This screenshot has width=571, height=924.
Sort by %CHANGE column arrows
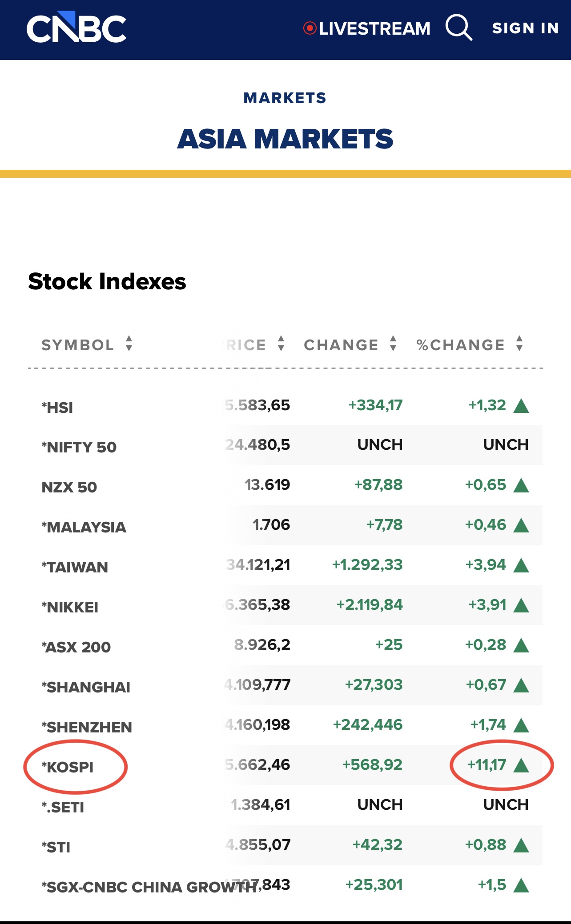pyautogui.click(x=519, y=344)
